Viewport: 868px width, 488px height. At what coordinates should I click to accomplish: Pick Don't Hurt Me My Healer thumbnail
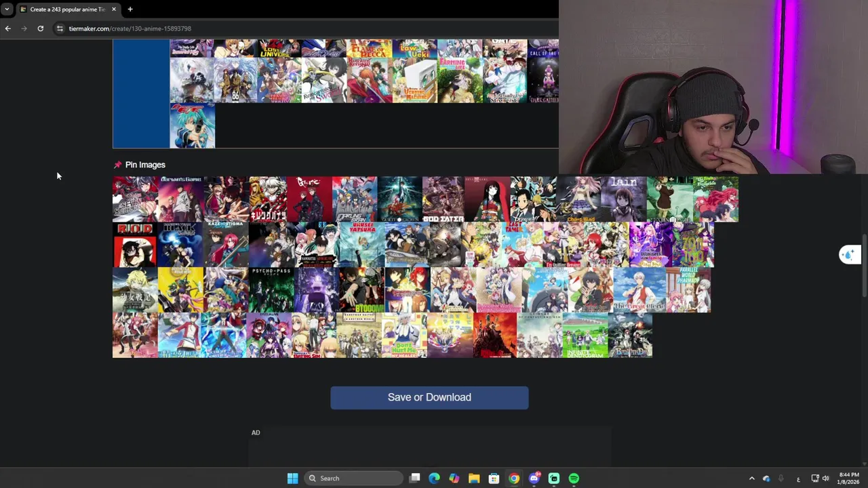404,335
